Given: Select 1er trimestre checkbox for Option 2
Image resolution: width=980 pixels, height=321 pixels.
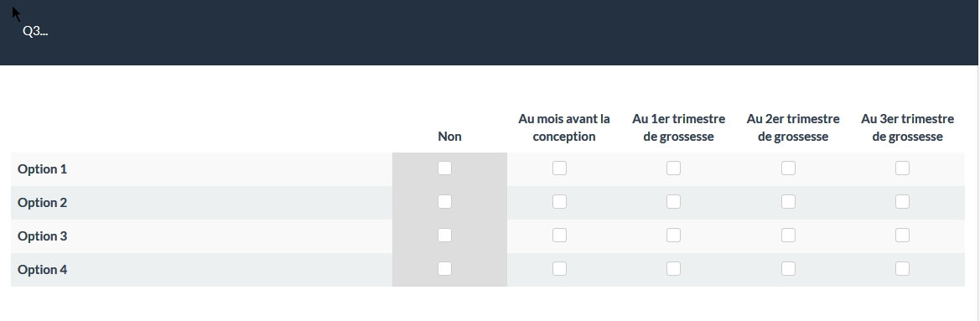Looking at the screenshot, I should pos(673,202).
